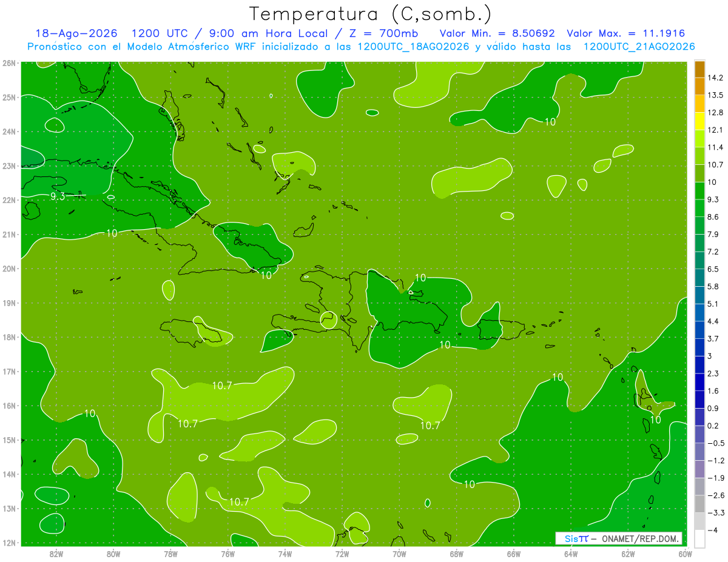Viewport: 728px width, 562px height.
Task: Click the '18N' latitude axis label
Action: click(x=8, y=337)
